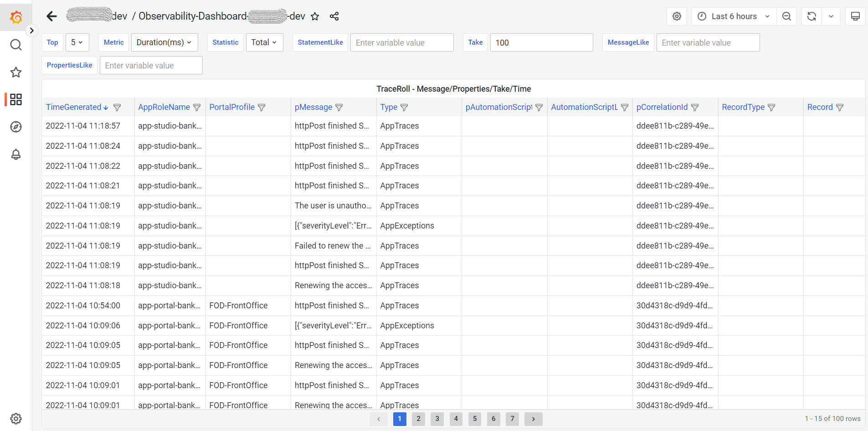868x431 pixels.
Task: Click the StatementLike input field
Action: click(401, 42)
